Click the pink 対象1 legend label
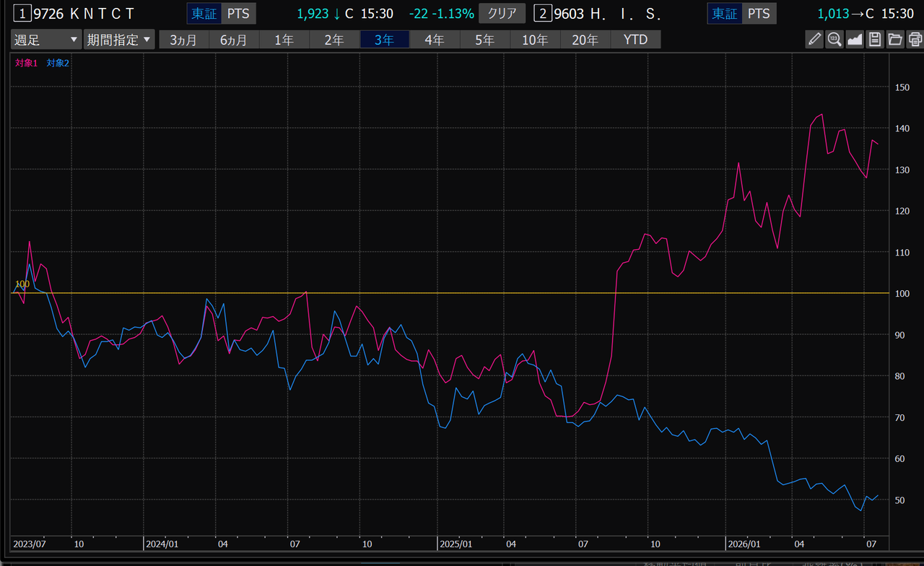The image size is (924, 566). pos(26,63)
